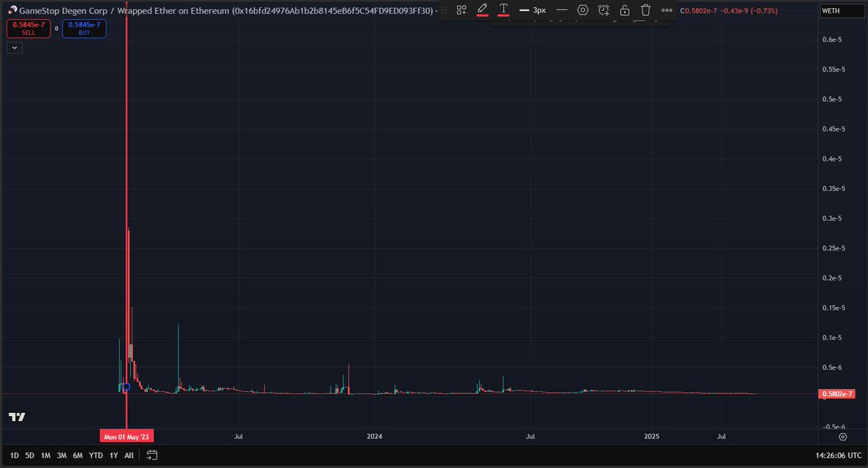Image resolution: width=868 pixels, height=468 pixels.
Task: Select the 3M time range
Action: pos(61,456)
